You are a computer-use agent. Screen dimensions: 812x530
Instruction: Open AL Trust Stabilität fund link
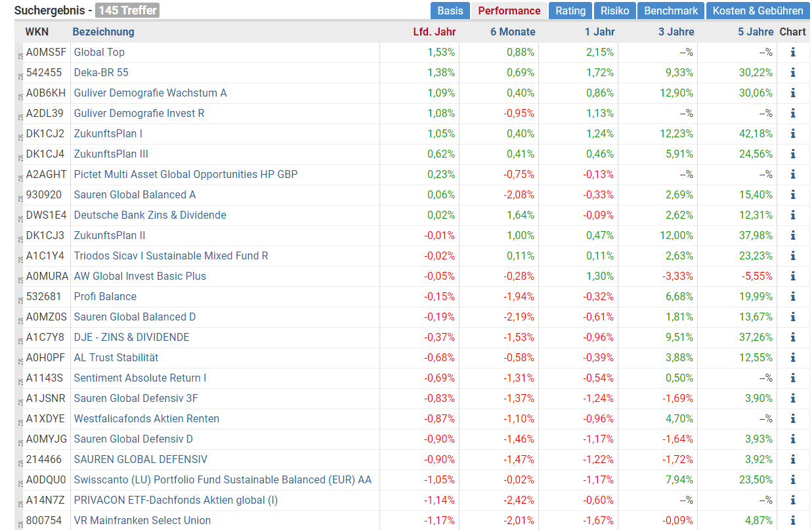pyautogui.click(x=116, y=358)
